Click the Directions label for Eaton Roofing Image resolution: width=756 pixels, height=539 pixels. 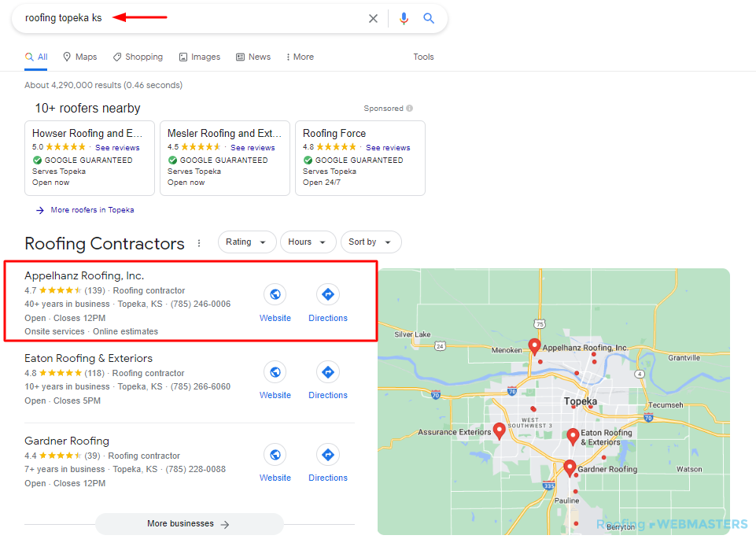pyautogui.click(x=328, y=395)
